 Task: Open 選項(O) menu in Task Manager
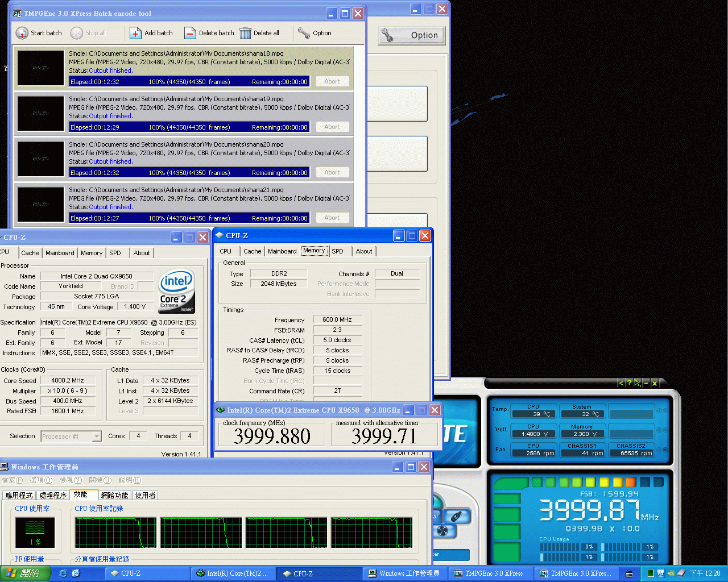41,480
